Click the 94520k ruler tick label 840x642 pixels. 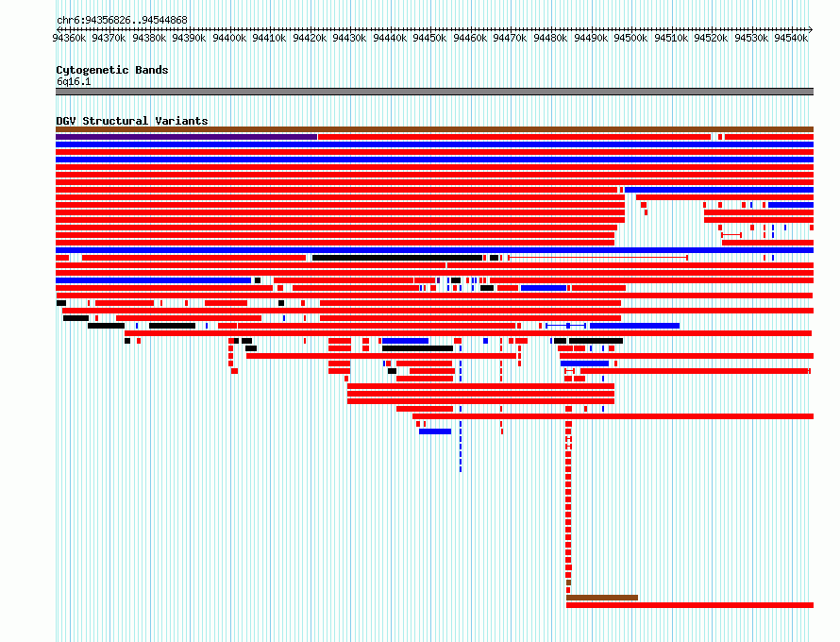[711, 38]
